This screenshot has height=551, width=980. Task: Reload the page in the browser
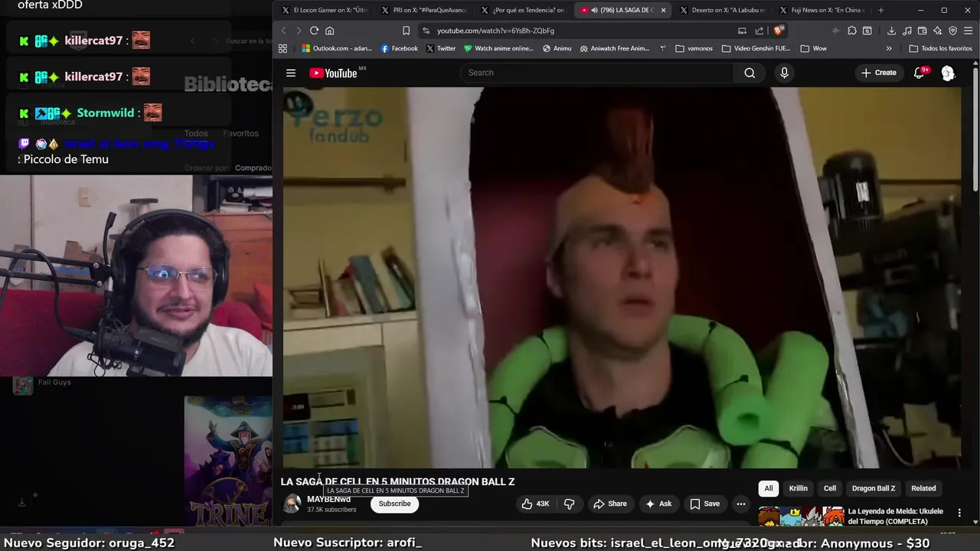coord(314,31)
